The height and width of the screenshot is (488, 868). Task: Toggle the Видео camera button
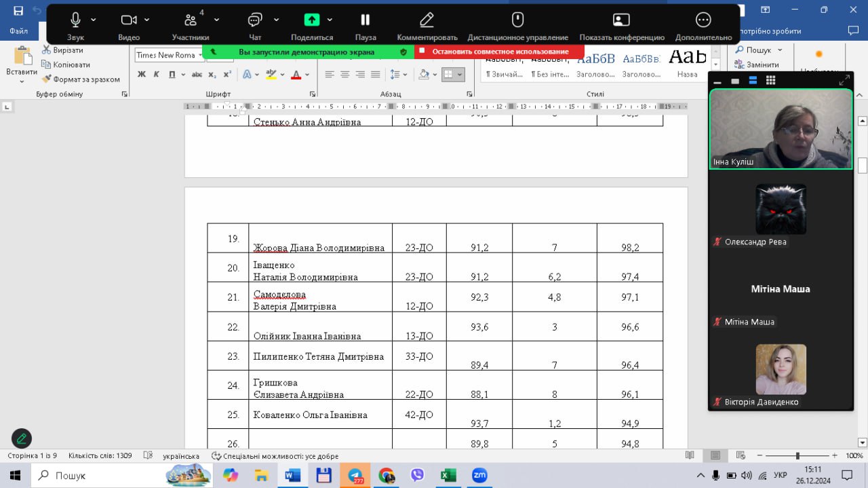click(x=128, y=20)
